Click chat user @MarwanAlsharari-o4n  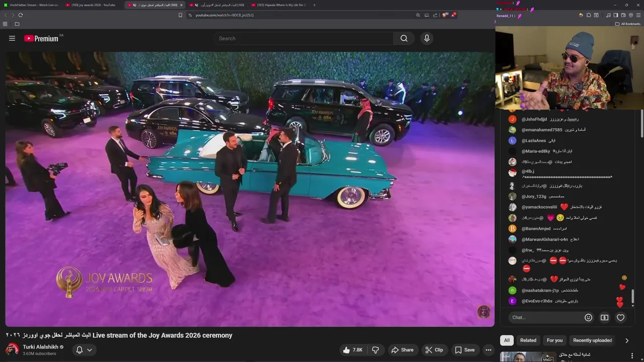(544, 239)
